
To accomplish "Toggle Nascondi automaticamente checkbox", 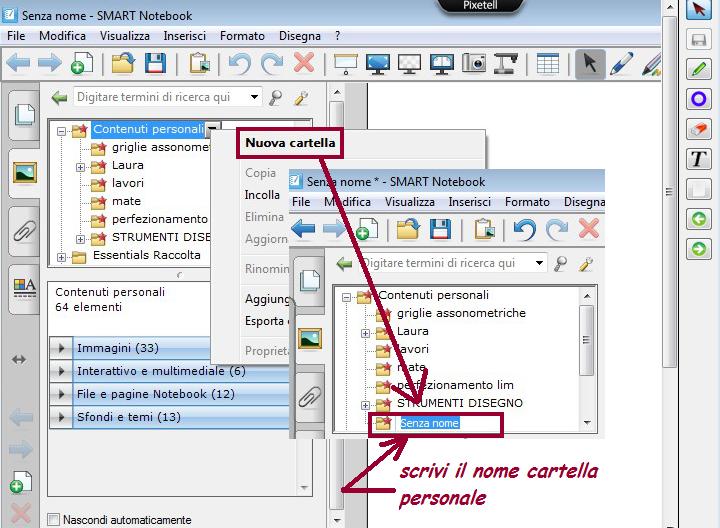I will 54,520.
